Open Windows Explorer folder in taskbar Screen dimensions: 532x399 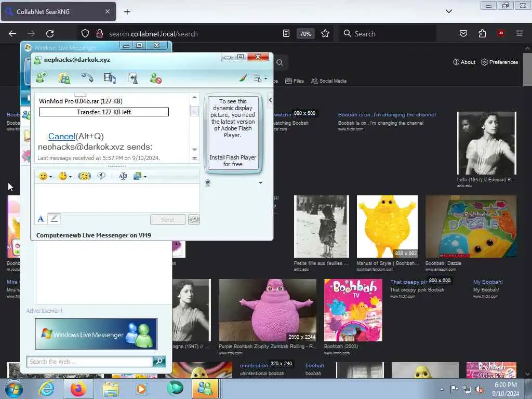(111, 389)
